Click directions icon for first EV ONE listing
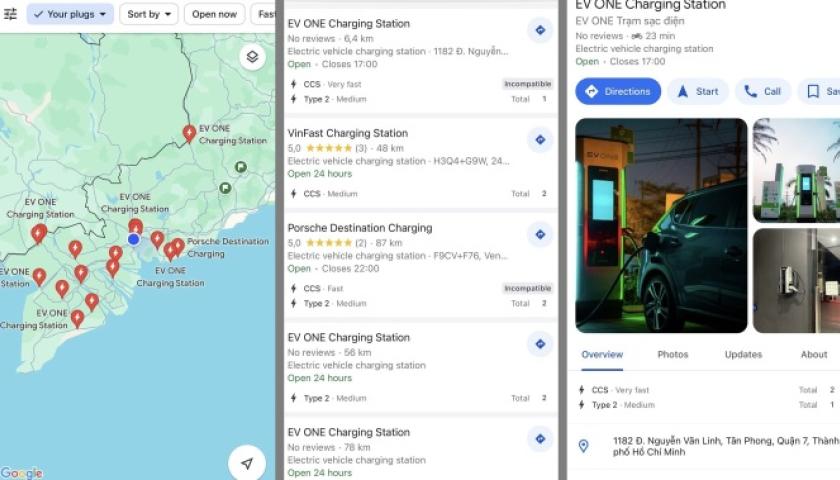Screen dimensions: 840x480 pos(540,31)
